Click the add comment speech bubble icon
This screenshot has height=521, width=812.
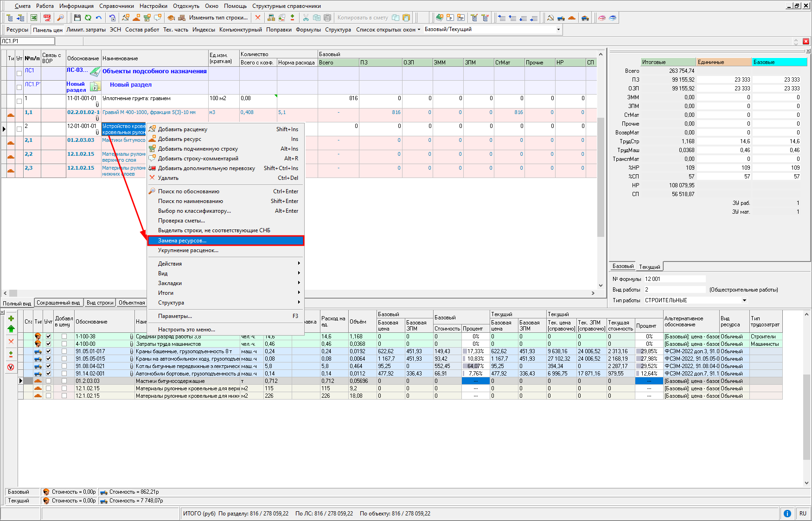pyautogui.click(x=158, y=18)
